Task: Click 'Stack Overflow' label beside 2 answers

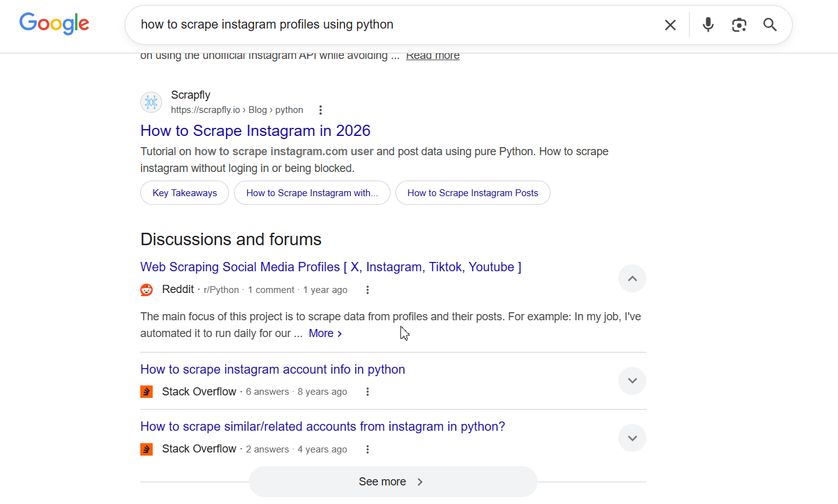Action: point(199,449)
